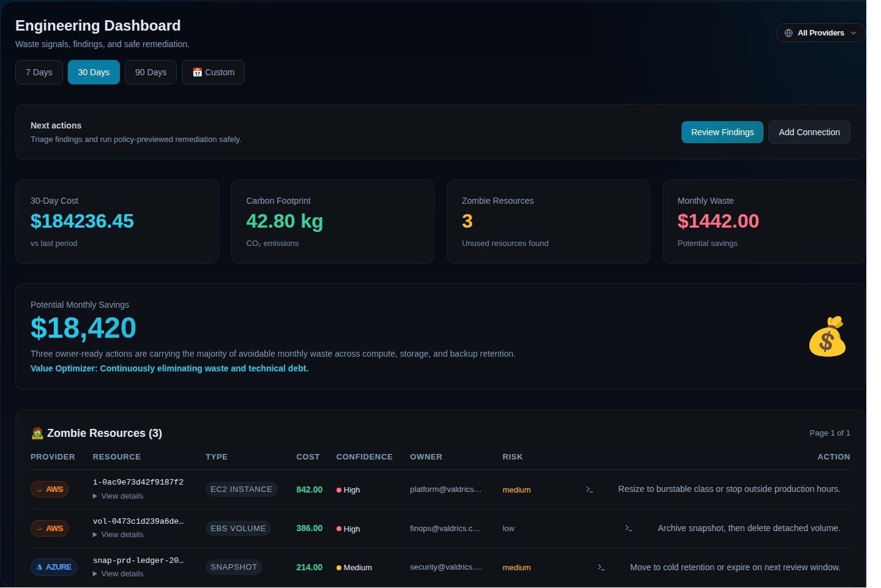Click the calendar icon on the Custom button

(197, 72)
